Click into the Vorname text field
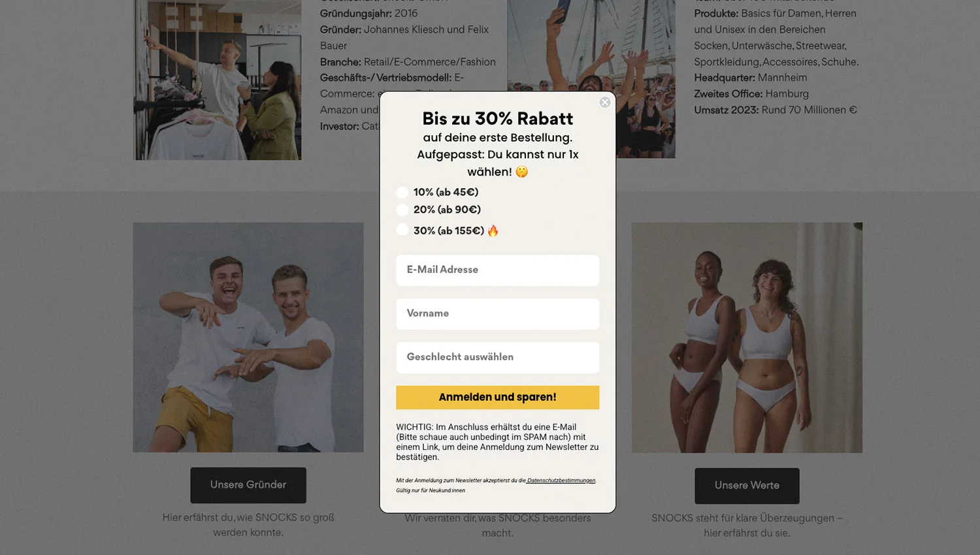980x555 pixels. (x=498, y=314)
